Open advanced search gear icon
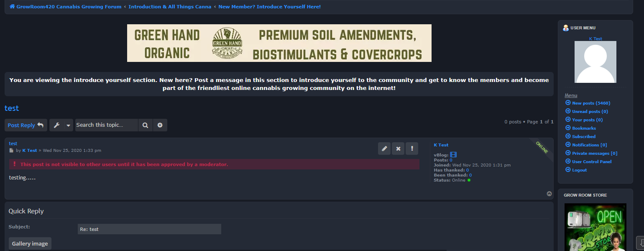Viewport: 644px width, 251px height. 160,125
